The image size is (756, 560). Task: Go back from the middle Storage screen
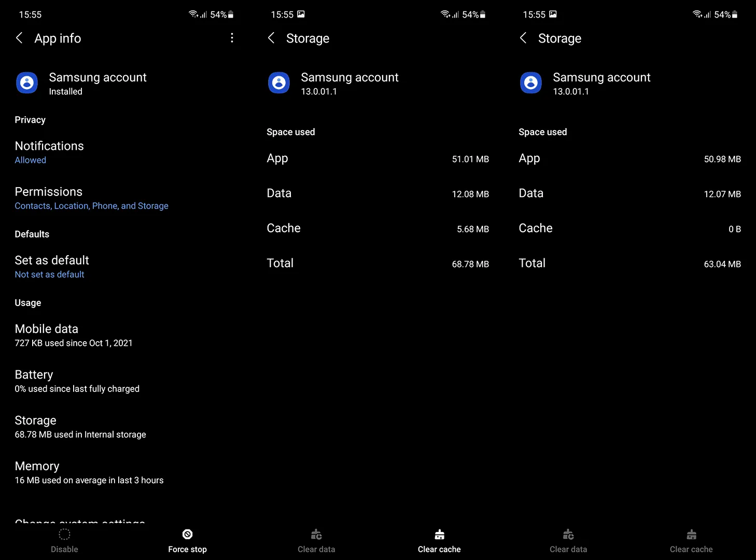point(271,38)
